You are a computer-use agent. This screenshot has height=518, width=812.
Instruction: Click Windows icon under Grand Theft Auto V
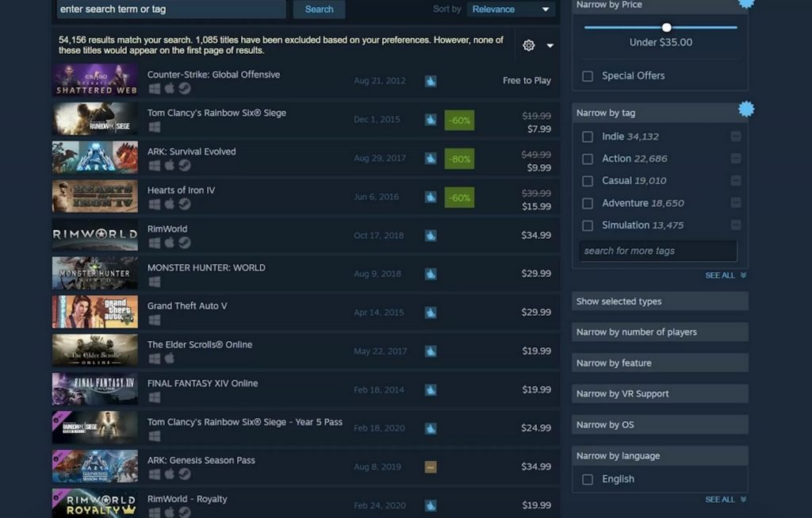[155, 320]
